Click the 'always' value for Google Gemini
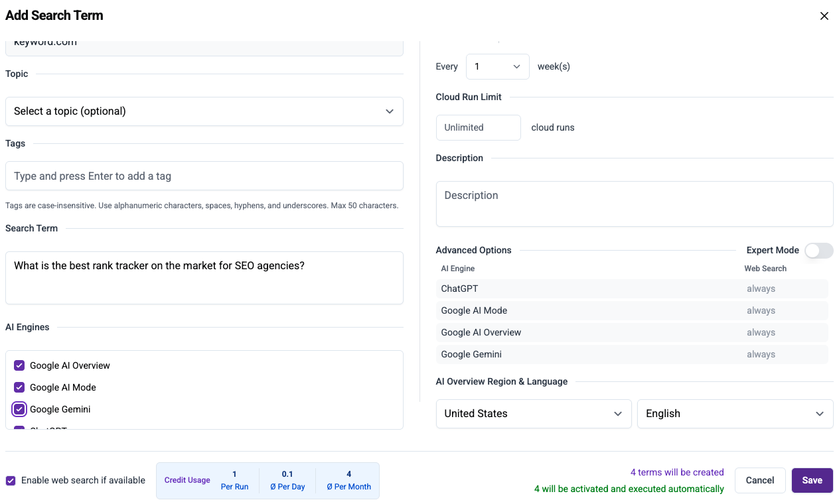 761,354
